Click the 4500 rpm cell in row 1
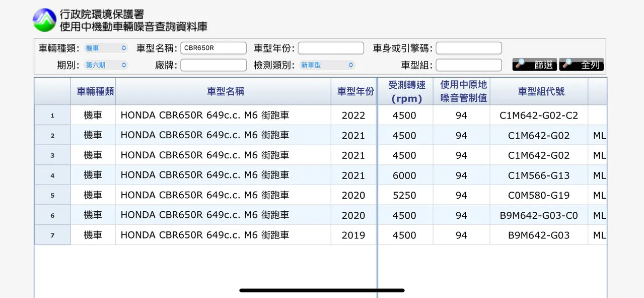This screenshot has width=644, height=298. (404, 115)
